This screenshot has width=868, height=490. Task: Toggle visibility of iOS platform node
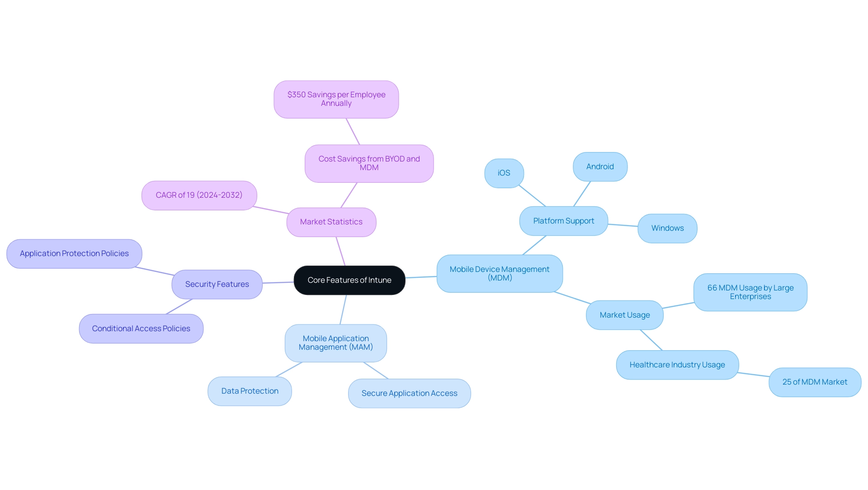(x=504, y=172)
